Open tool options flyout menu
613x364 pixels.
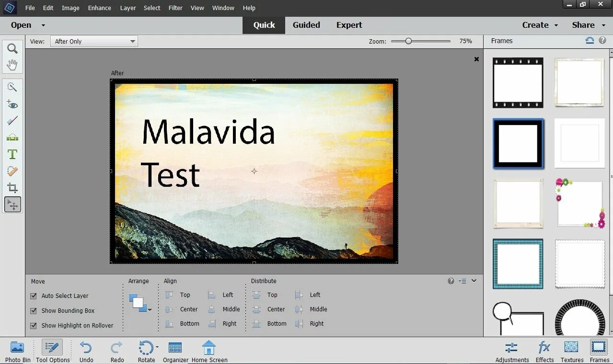pyautogui.click(x=463, y=281)
